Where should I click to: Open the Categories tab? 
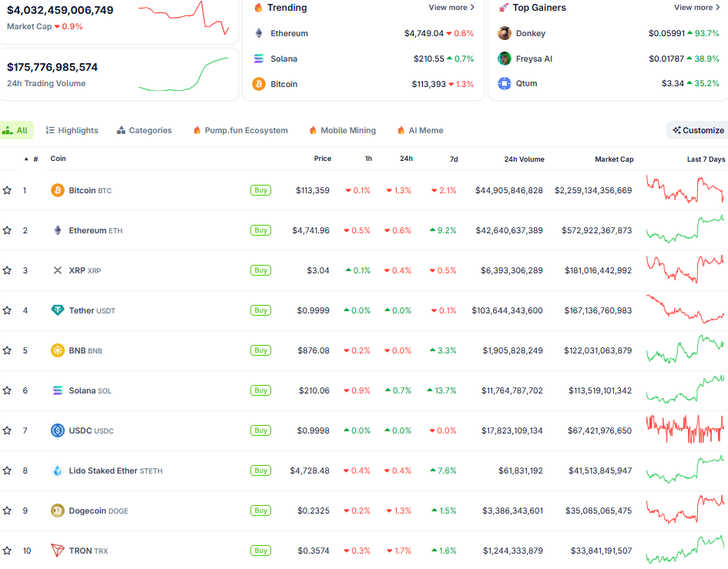144,130
